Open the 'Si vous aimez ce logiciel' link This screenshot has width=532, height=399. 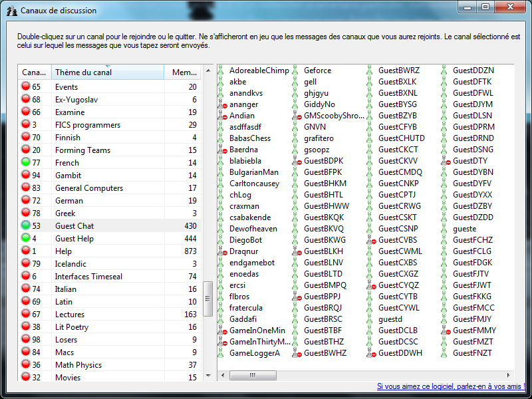tap(451, 386)
